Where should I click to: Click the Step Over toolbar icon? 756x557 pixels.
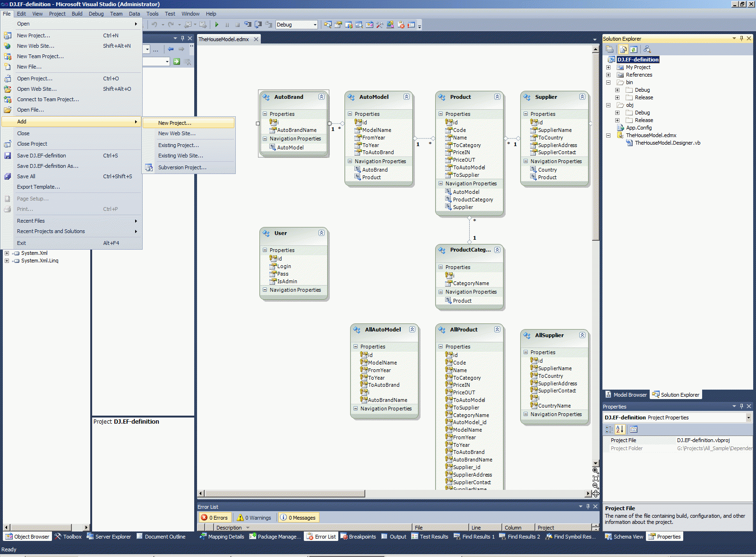[x=258, y=25]
